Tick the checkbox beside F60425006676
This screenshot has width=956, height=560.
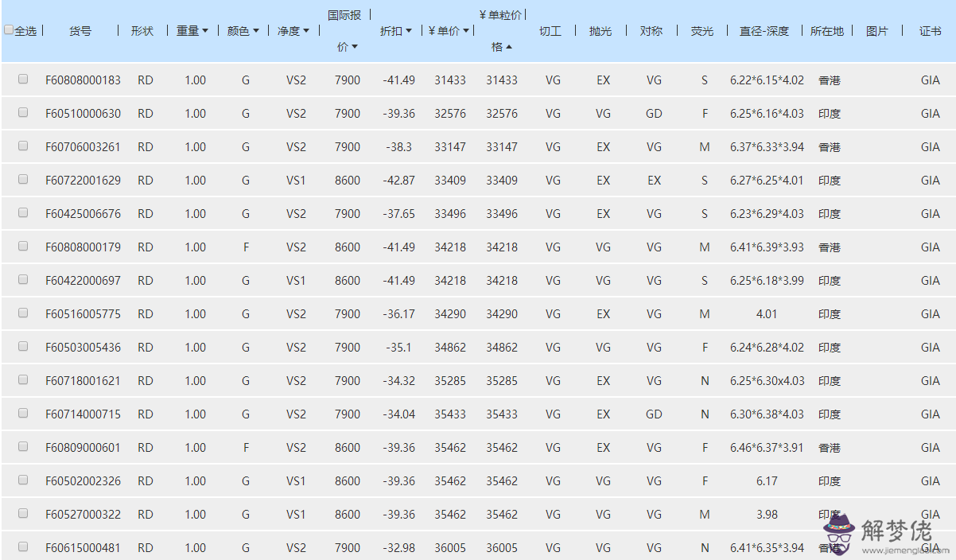(23, 212)
